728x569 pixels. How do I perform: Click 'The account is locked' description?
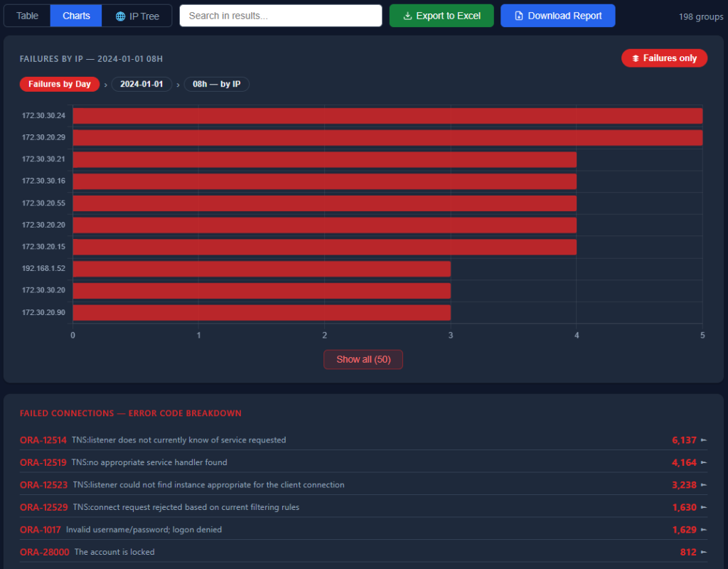click(114, 552)
